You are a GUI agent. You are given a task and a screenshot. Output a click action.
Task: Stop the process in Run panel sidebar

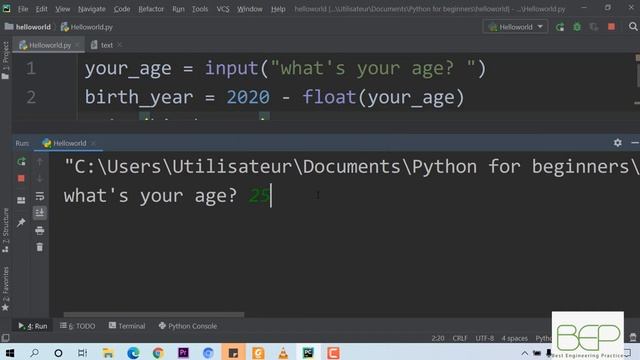tap(21, 179)
